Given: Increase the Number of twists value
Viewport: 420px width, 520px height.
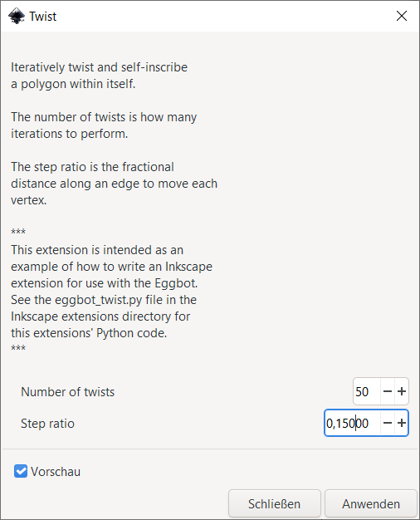Looking at the screenshot, I should click(402, 391).
